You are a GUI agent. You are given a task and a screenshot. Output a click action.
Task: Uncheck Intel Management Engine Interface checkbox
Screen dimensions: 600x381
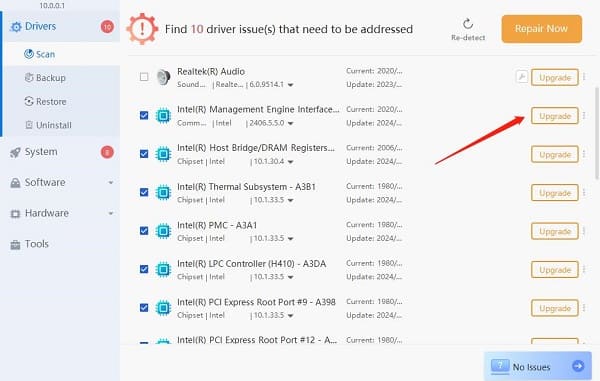pos(144,116)
